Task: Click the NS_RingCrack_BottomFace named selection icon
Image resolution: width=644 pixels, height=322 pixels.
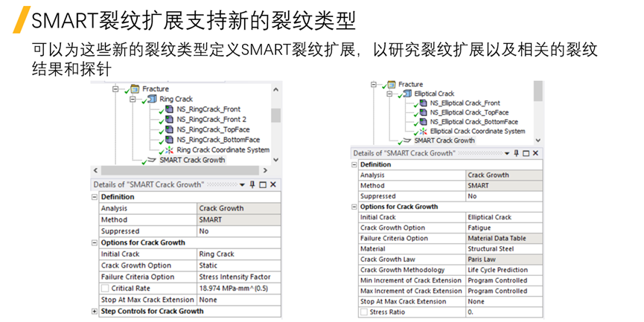Action: [169, 140]
